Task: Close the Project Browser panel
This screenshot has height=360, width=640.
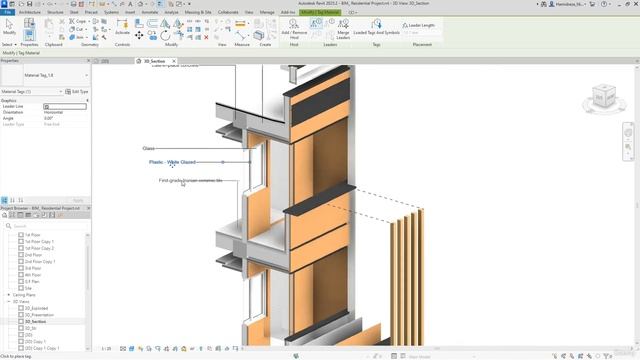Action: 88,208
